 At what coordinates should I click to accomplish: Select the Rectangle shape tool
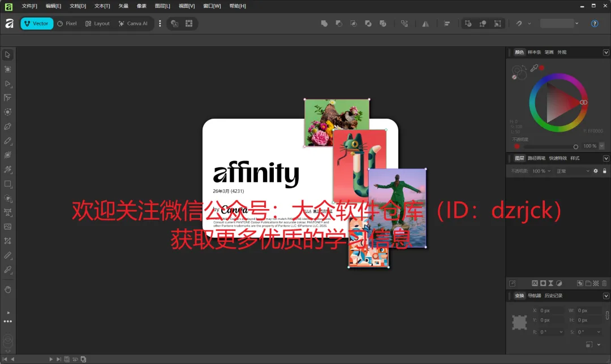[x=7, y=184]
